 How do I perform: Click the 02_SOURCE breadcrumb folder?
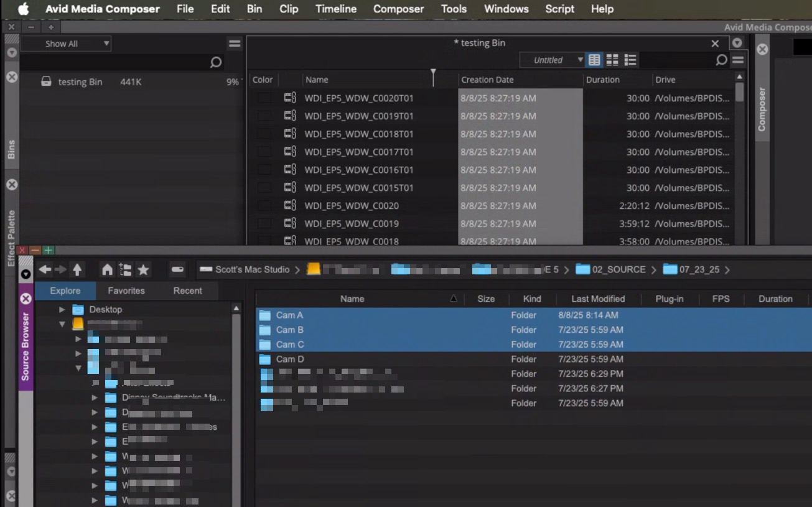[x=610, y=269]
